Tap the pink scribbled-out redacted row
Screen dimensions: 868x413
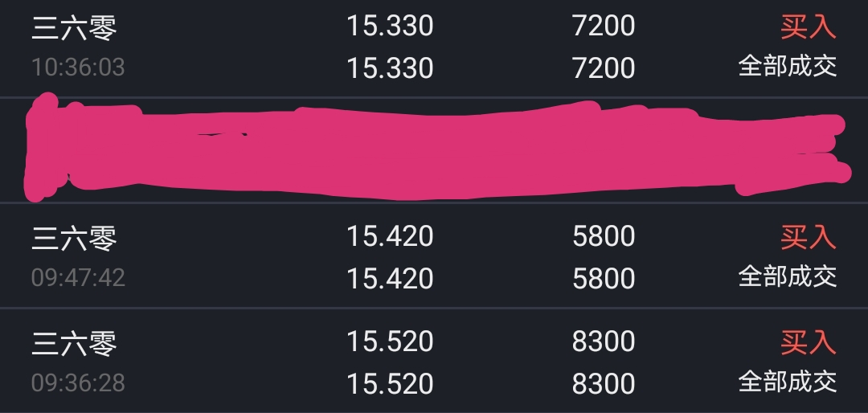[434, 150]
